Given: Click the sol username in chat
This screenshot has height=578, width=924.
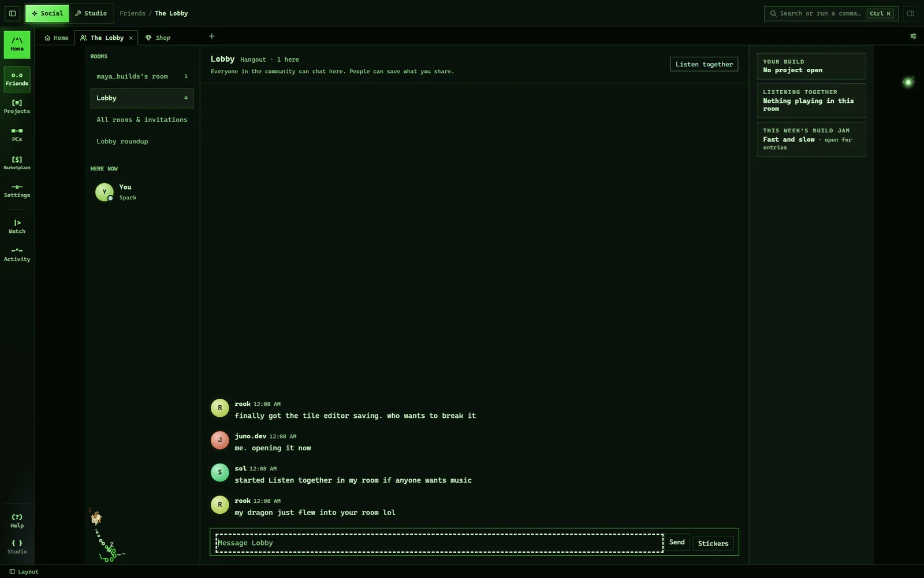Looking at the screenshot, I should 240,469.
